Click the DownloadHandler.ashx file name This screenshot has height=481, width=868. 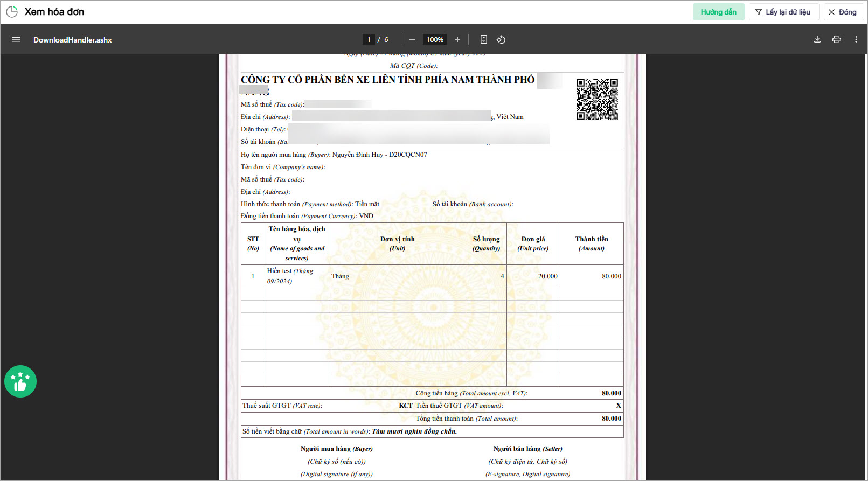(73, 40)
